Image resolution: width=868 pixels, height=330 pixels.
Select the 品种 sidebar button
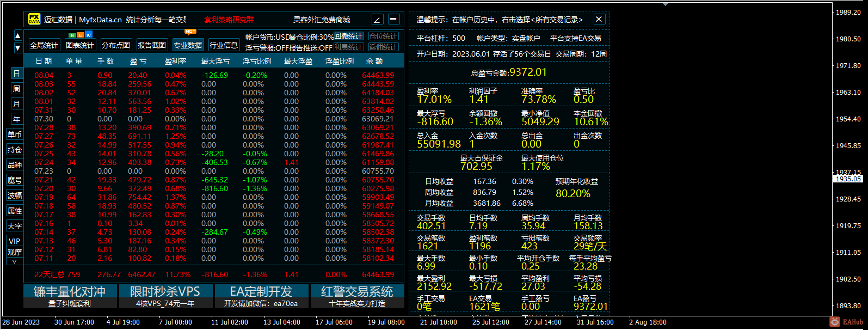pyautogui.click(x=15, y=165)
